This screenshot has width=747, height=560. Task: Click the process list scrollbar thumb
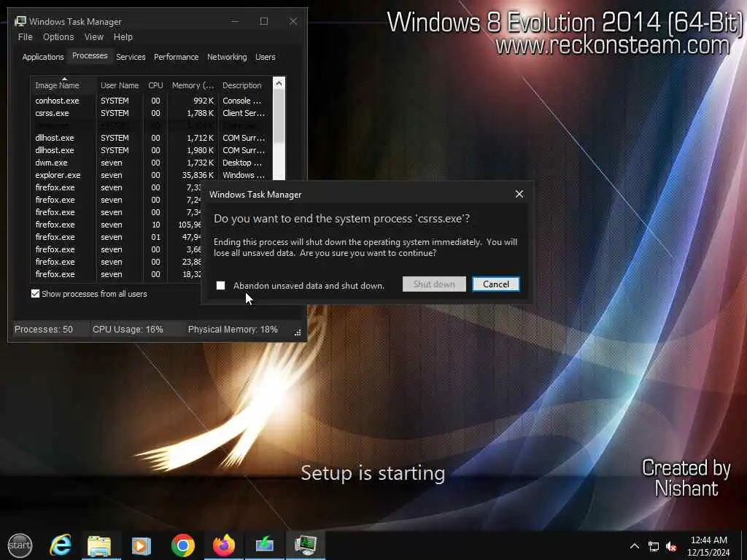pyautogui.click(x=279, y=116)
